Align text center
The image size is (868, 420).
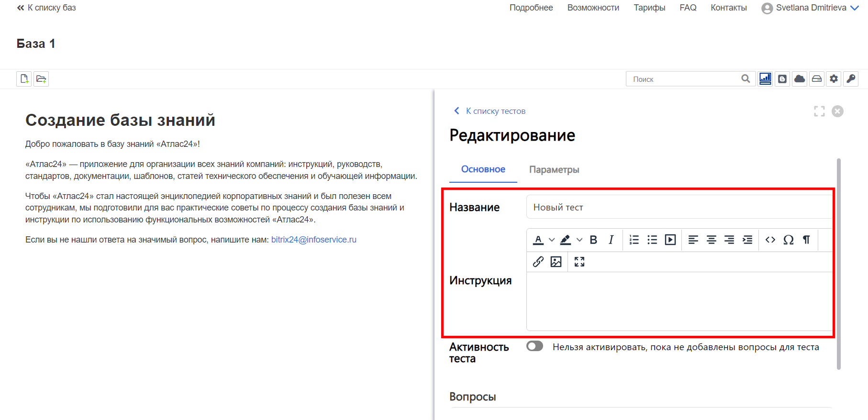(712, 240)
